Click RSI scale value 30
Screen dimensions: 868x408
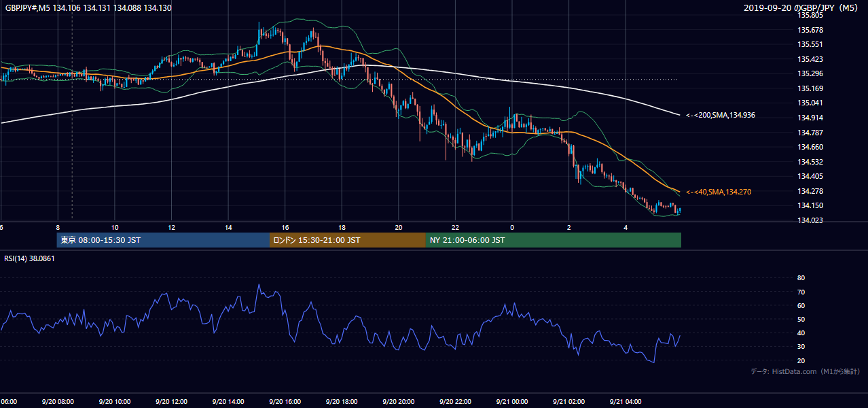click(801, 347)
